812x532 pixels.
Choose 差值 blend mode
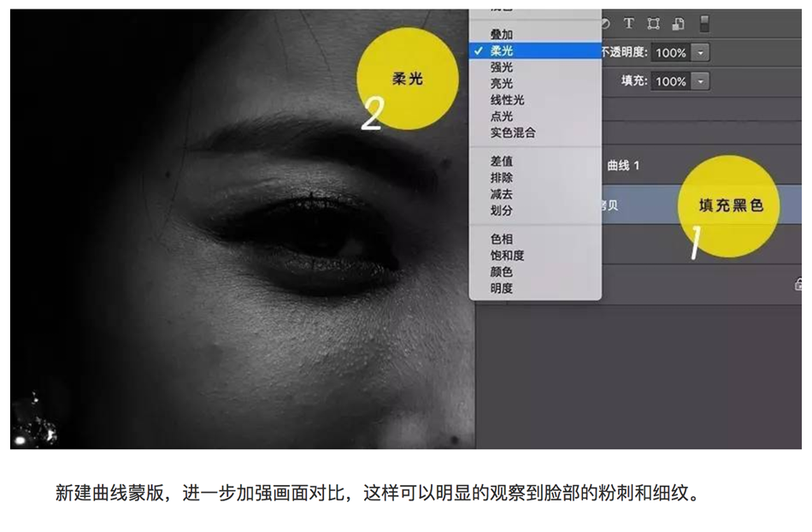pos(535,161)
